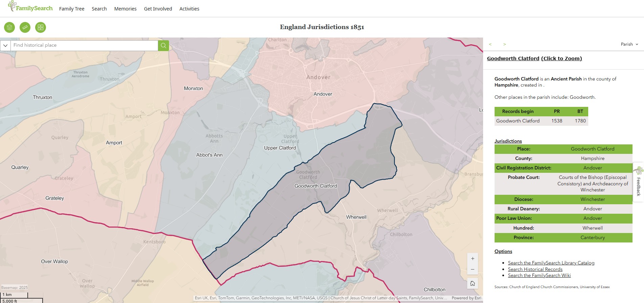Viewport: 644px width, 303px height.
Task: Open the Family Tree menu
Action: [x=72, y=9]
